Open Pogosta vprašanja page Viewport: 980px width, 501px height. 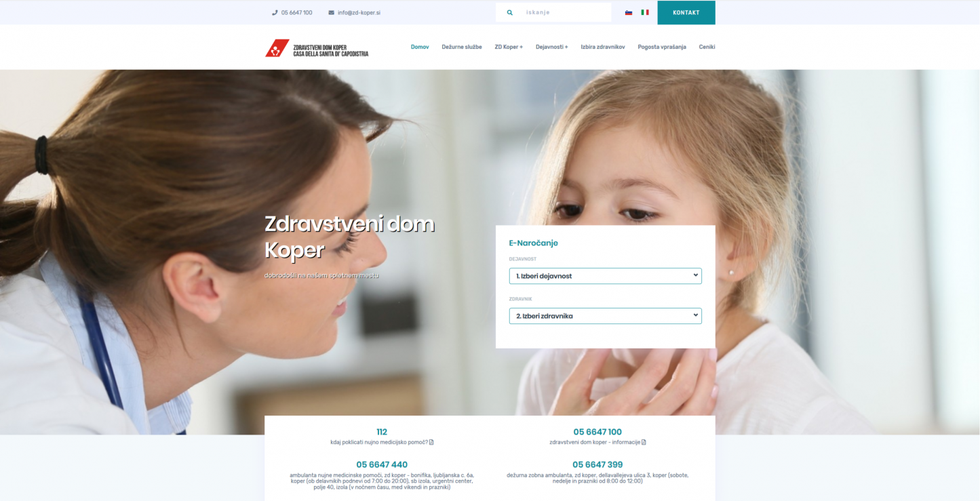point(662,47)
